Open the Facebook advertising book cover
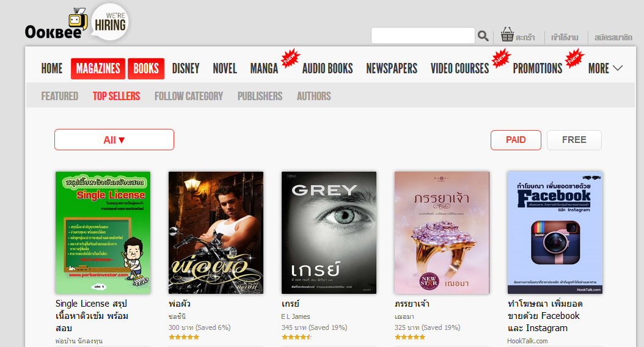 point(555,232)
